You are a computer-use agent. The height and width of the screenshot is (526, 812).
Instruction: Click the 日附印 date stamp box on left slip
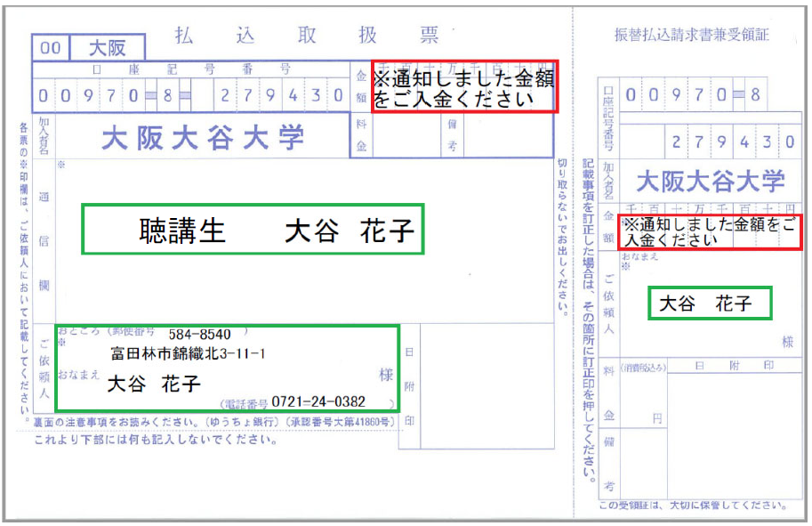408,385
